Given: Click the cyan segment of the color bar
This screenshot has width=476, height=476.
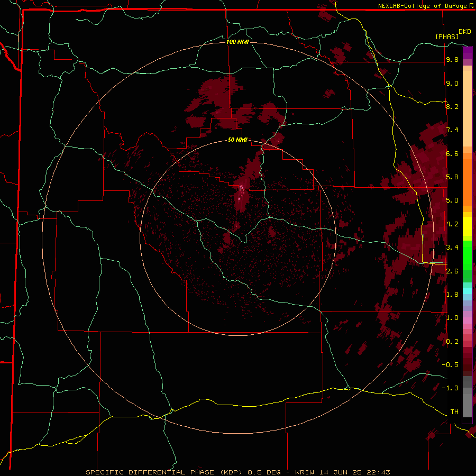Looking at the screenshot, I should pyautogui.click(x=467, y=291).
